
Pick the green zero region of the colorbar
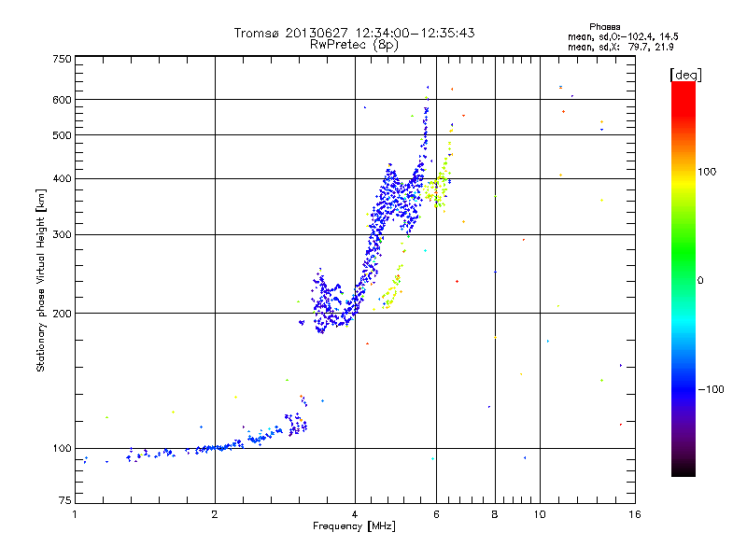tap(684, 267)
